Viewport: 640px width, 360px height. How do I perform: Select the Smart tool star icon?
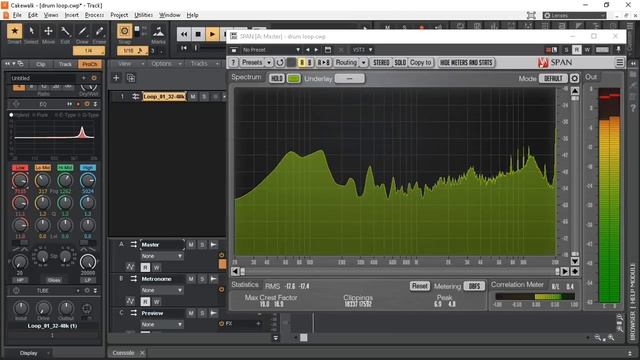coord(15,31)
